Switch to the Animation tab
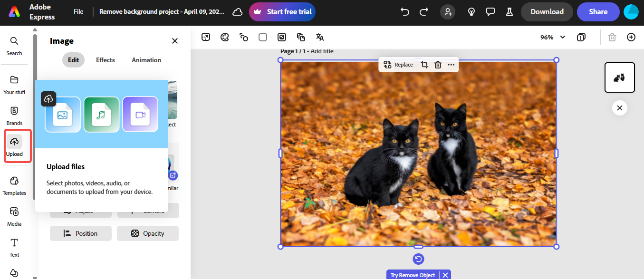 tap(146, 60)
